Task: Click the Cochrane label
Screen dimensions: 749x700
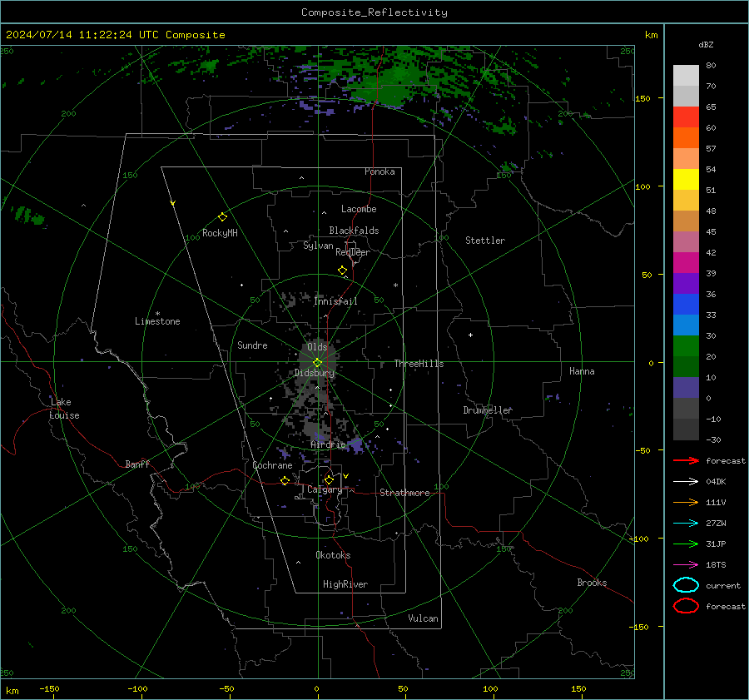Action: point(272,465)
